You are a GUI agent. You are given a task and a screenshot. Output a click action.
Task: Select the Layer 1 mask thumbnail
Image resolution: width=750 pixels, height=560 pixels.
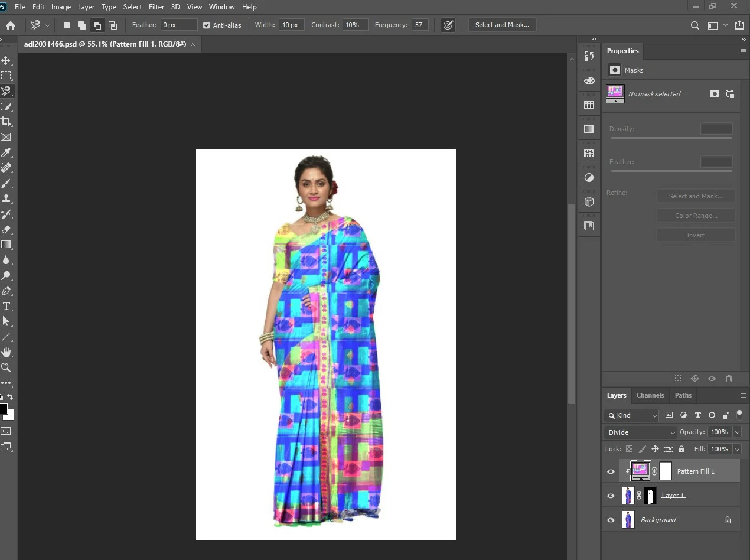pyautogui.click(x=650, y=496)
